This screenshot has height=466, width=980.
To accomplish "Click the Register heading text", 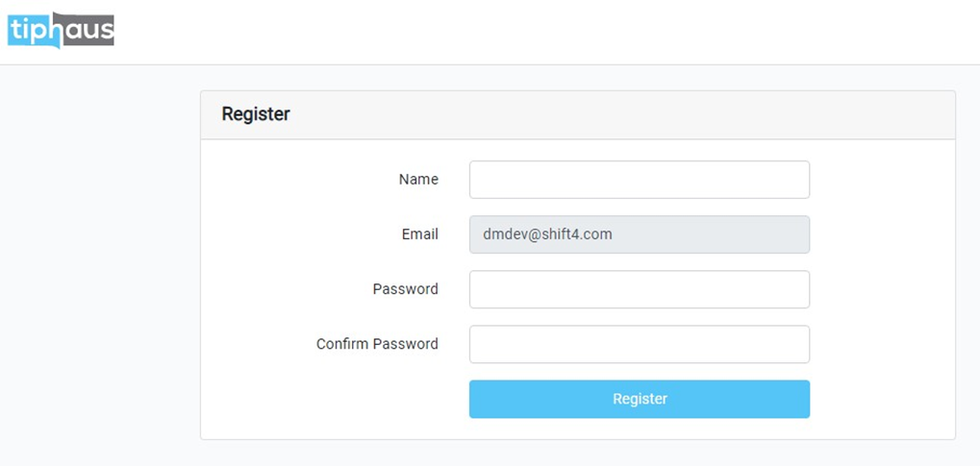I will [256, 114].
